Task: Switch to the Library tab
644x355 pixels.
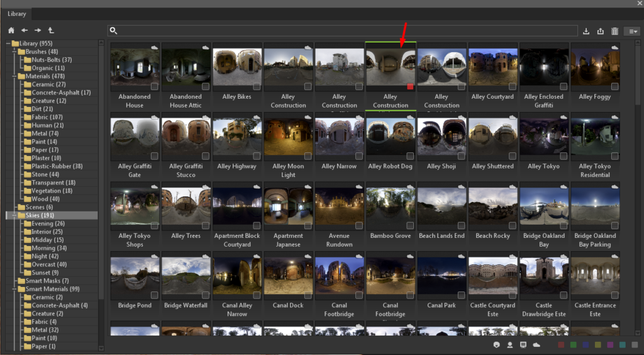Action: 16,14
